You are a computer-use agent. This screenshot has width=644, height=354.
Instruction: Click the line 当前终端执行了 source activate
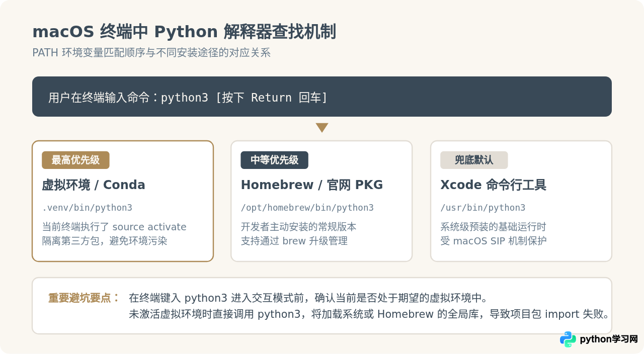114,227
